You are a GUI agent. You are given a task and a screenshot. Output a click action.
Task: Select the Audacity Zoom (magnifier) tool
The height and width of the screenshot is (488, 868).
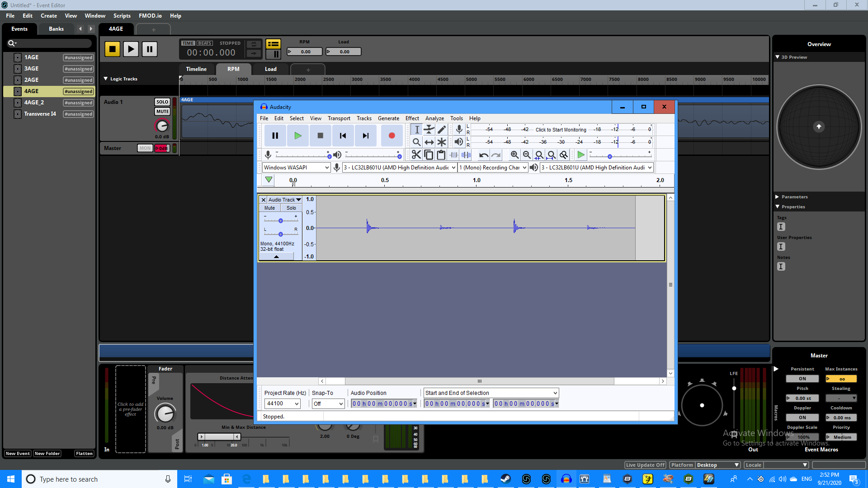[x=416, y=142]
